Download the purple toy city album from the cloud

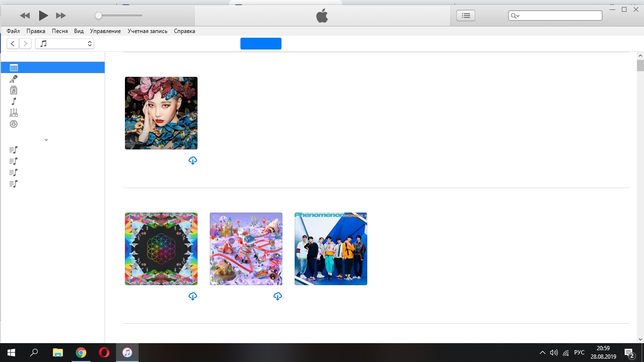[277, 296]
